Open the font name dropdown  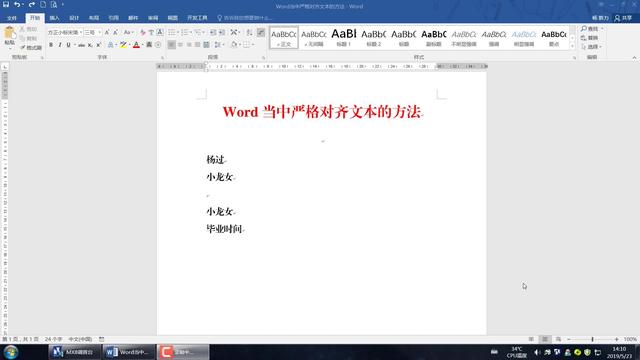(x=81, y=32)
